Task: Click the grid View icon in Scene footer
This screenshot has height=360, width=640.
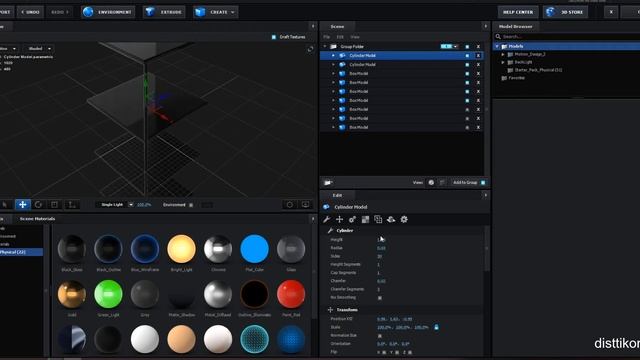Action: click(442, 182)
